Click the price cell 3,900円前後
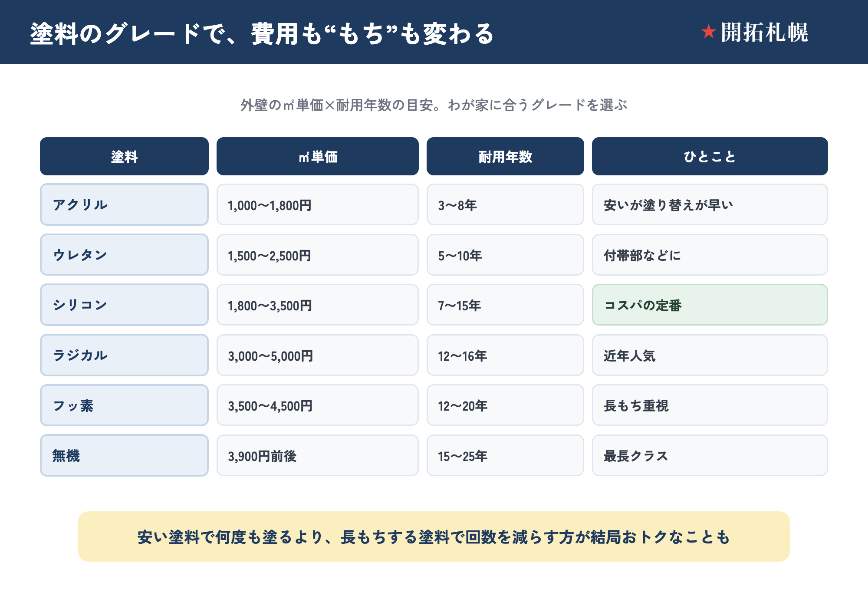The width and height of the screenshot is (868, 599). pos(318,455)
